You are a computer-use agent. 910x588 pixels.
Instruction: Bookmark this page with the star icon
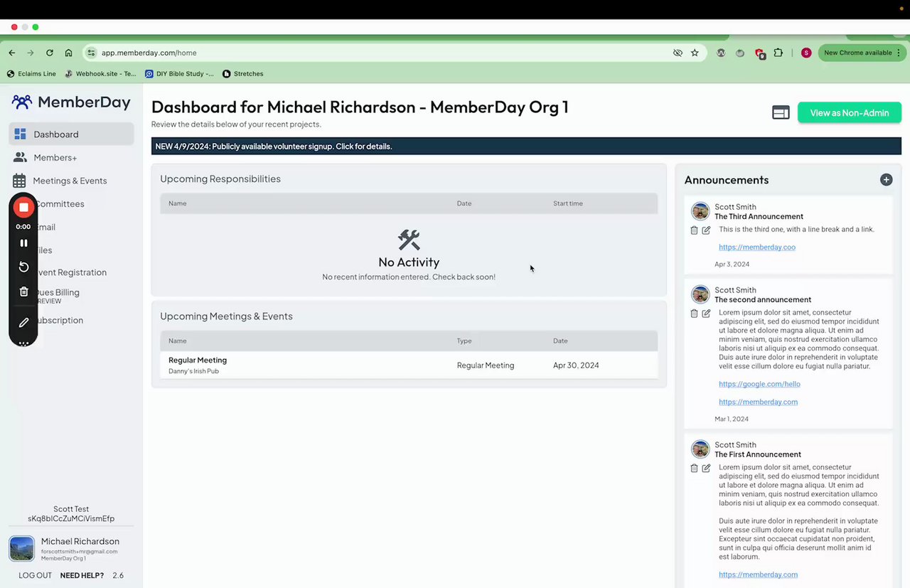point(695,53)
